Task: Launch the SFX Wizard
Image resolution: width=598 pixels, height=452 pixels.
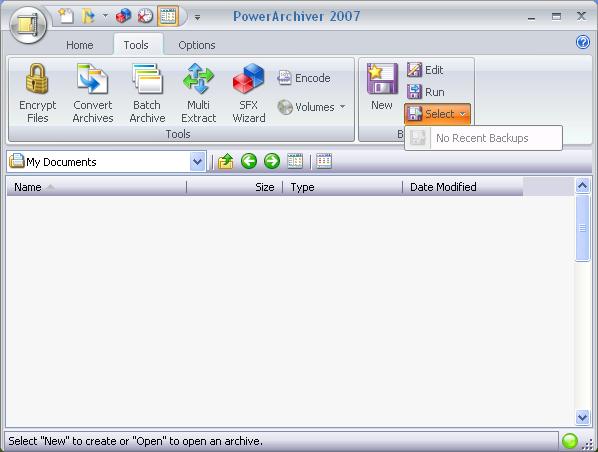Action: click(249, 93)
